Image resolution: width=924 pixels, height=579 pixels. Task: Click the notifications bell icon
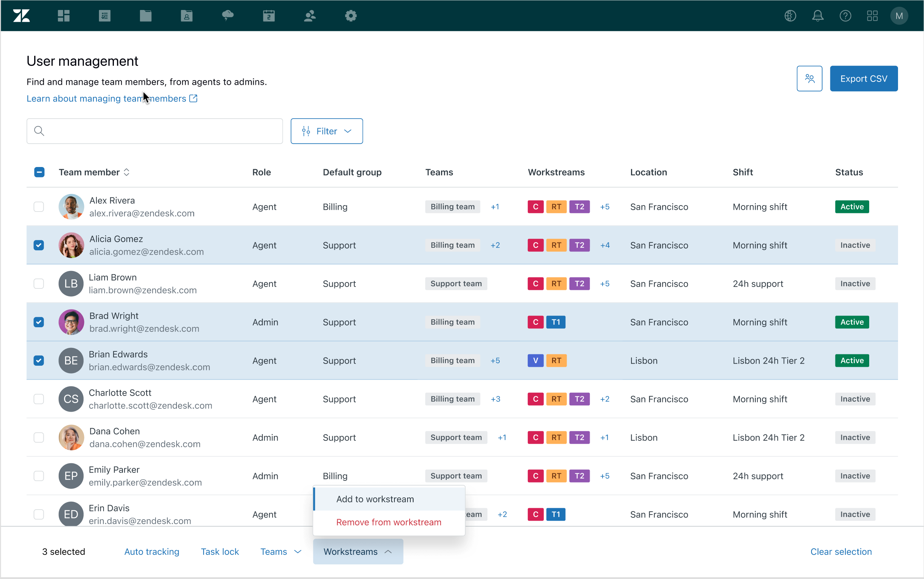[818, 16]
